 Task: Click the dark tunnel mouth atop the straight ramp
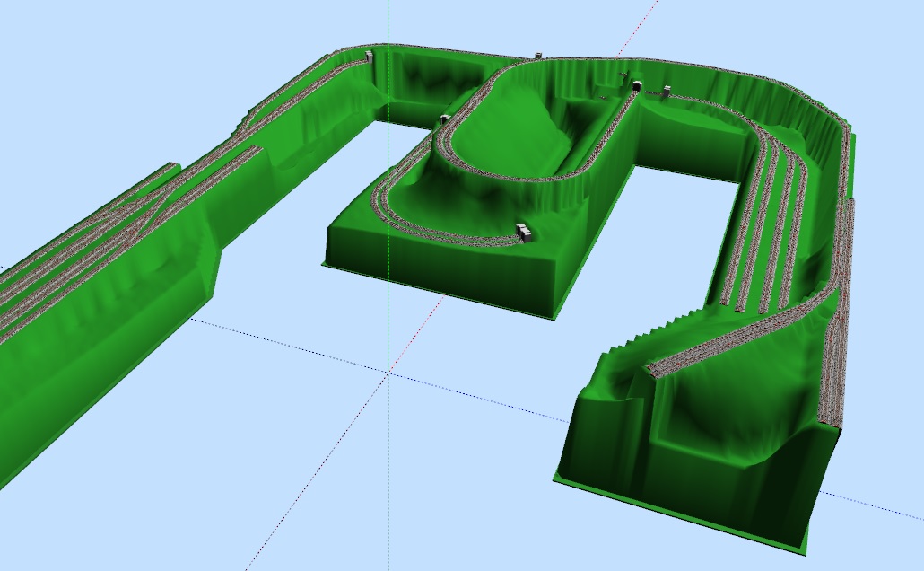tap(636, 86)
